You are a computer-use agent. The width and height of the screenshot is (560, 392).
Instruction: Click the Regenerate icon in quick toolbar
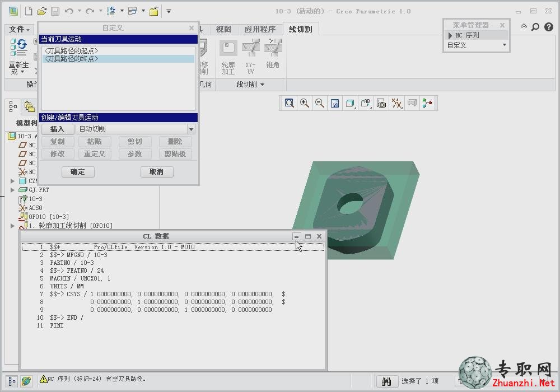click(x=111, y=11)
